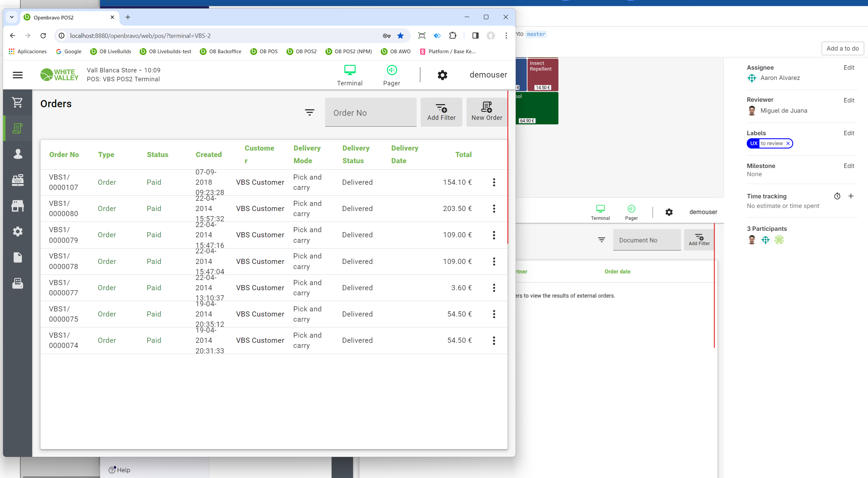Open the customer person sidebar icon
Image resolution: width=868 pixels, height=478 pixels.
[17, 154]
